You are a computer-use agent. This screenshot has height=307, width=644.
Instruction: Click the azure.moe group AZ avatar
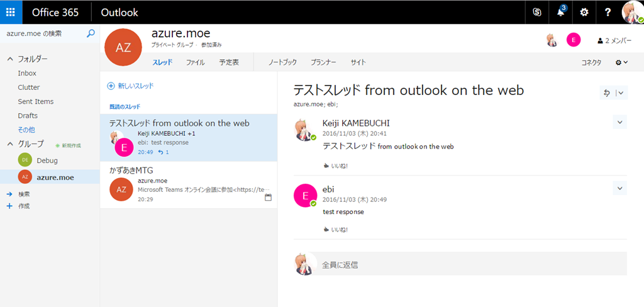[123, 47]
